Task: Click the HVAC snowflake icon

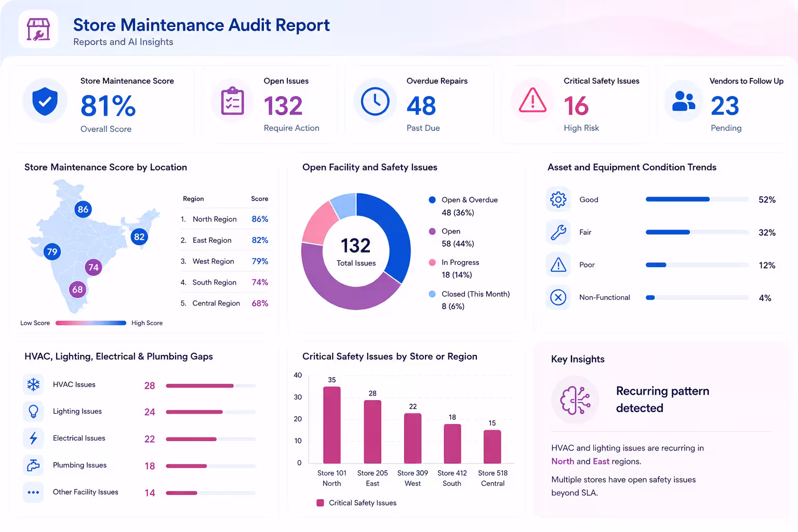Action: pyautogui.click(x=33, y=384)
